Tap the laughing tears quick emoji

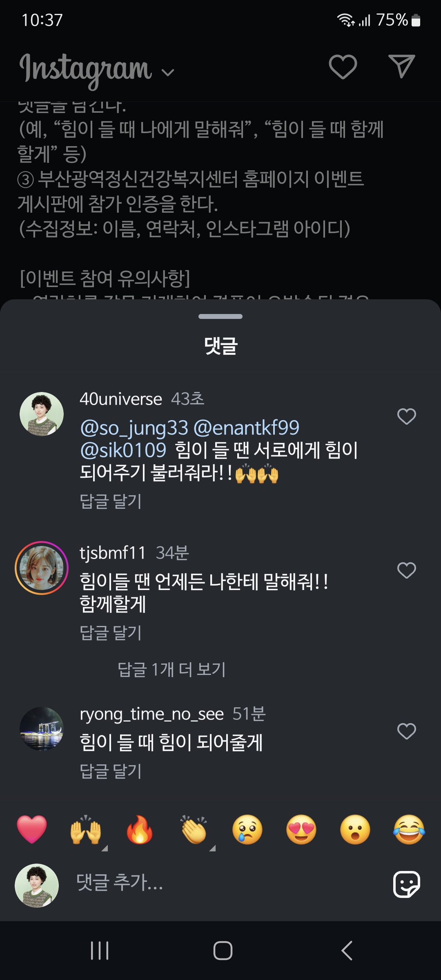(x=409, y=829)
